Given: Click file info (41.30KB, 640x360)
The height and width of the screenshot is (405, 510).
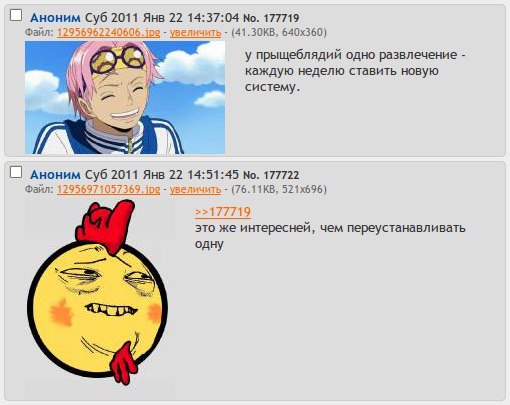Looking at the screenshot, I should tap(279, 32).
